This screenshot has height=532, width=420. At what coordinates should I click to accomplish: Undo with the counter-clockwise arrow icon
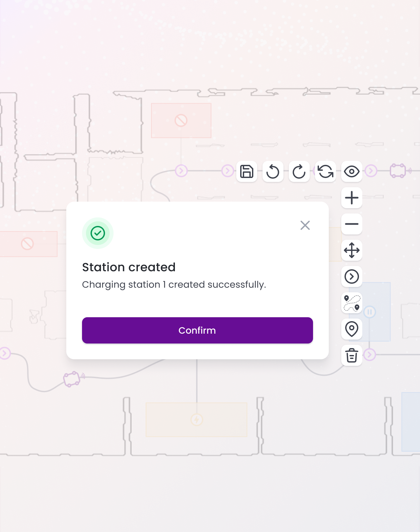tap(273, 171)
